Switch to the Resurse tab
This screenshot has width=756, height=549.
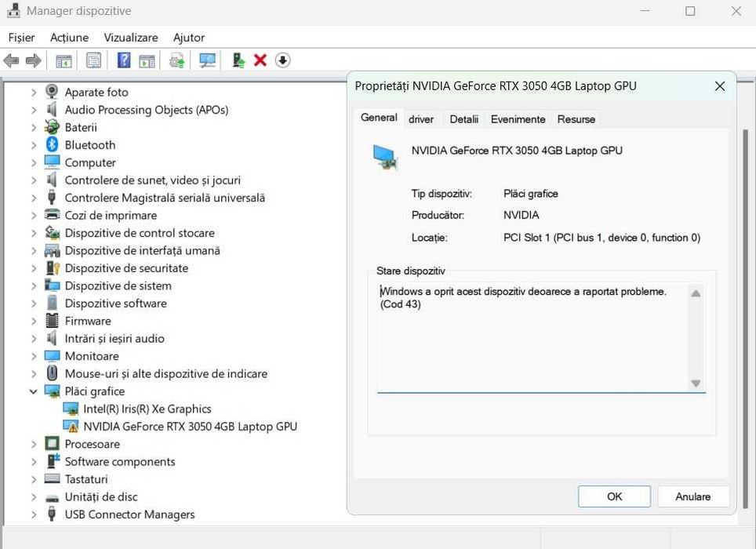pos(576,119)
